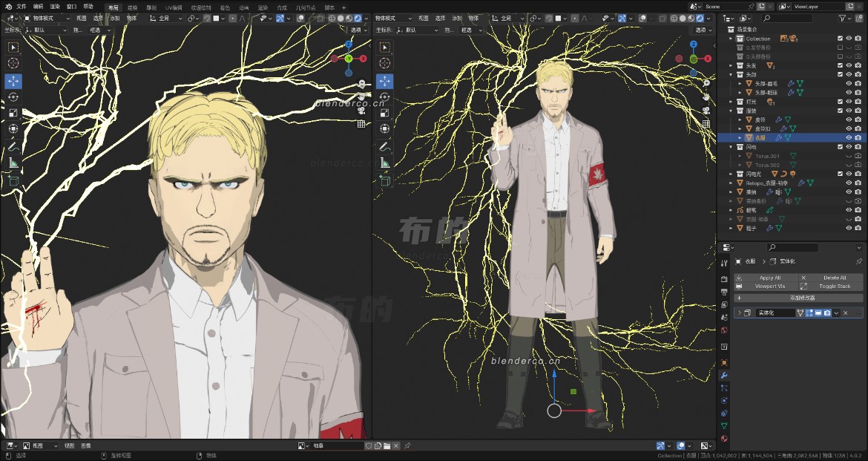Open outliner filter dropdown
The height and width of the screenshot is (461, 868).
(x=845, y=19)
